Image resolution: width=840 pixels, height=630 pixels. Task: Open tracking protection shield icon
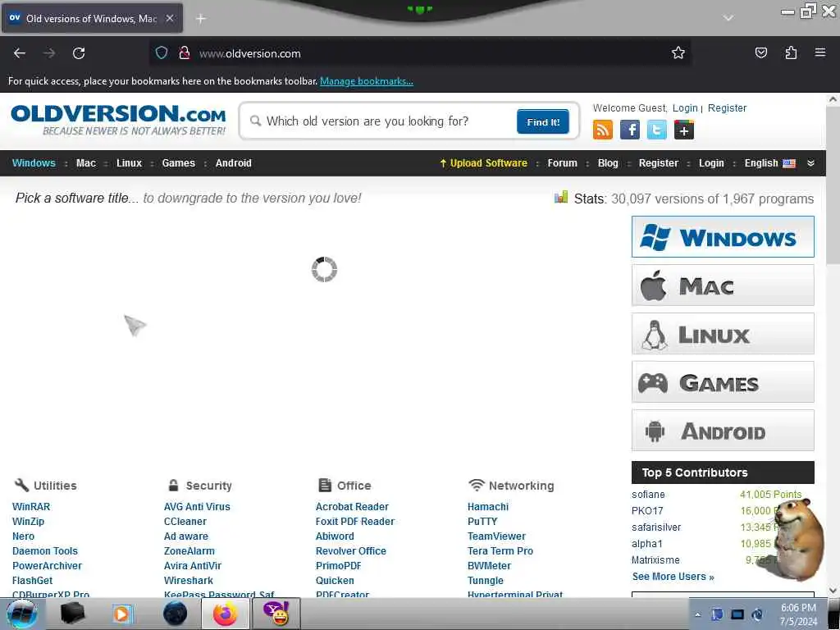(162, 52)
